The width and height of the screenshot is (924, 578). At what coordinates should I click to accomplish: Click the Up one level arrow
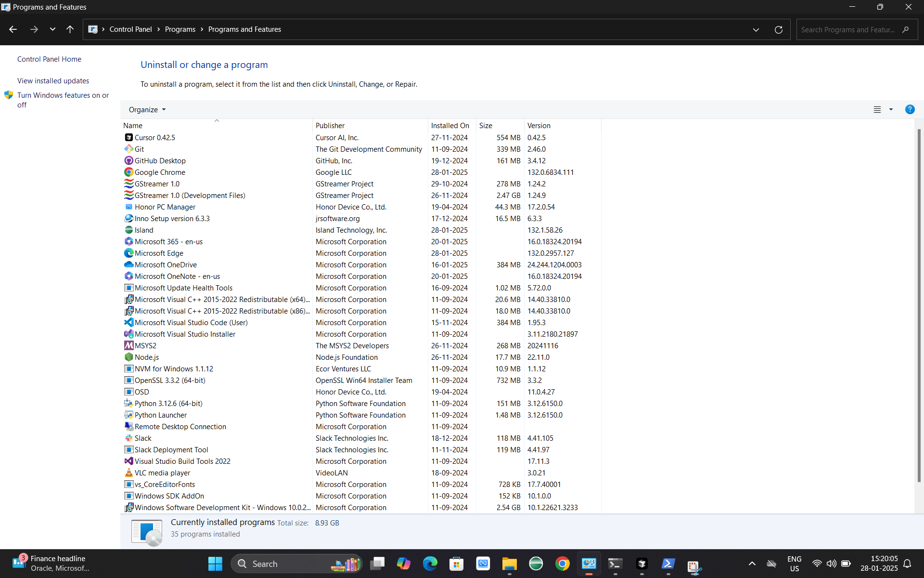coord(70,29)
